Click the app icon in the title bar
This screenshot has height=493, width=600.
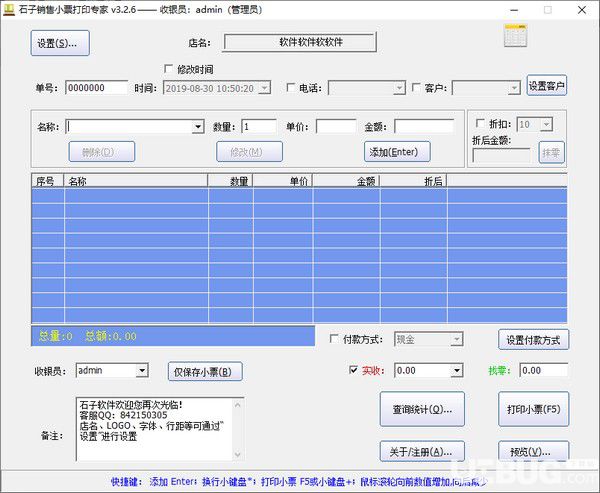pyautogui.click(x=9, y=9)
